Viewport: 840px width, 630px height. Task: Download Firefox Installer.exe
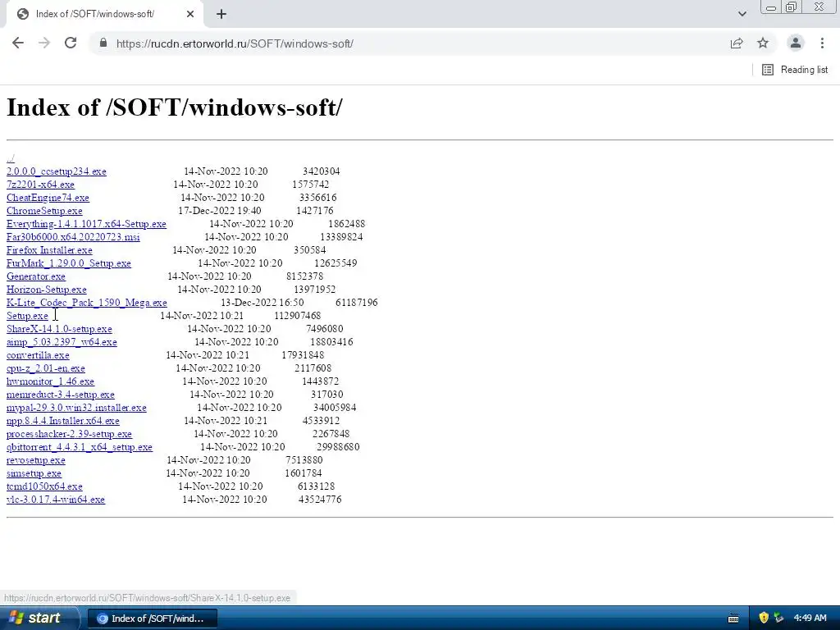click(x=49, y=250)
